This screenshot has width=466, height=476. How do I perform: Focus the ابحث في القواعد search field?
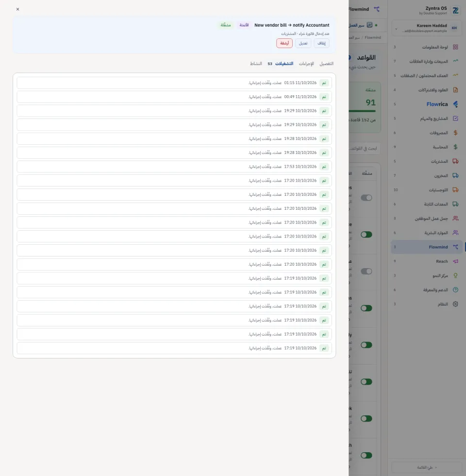tap(365, 149)
